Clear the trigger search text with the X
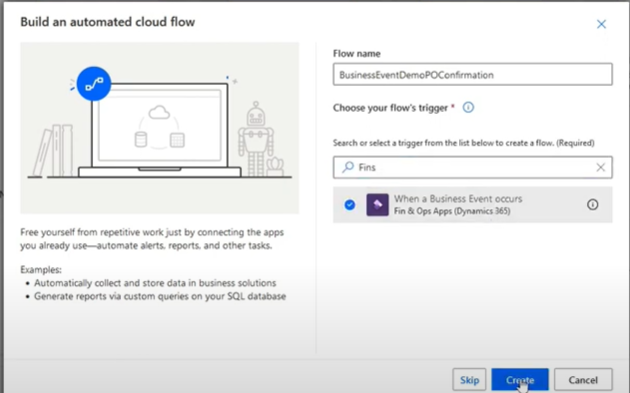630x393 pixels. click(x=600, y=167)
